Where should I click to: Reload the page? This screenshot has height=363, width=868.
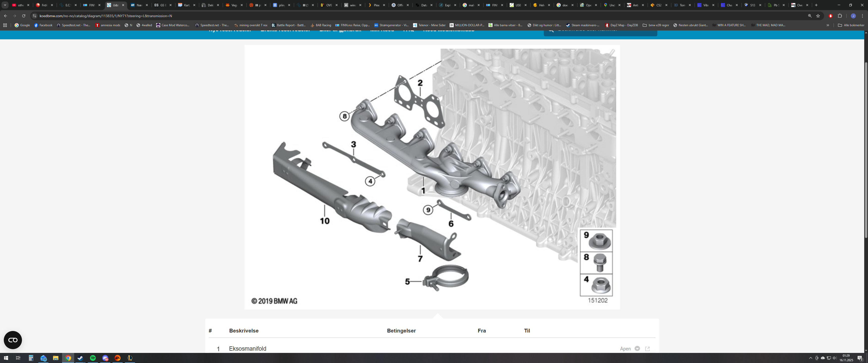click(x=23, y=16)
